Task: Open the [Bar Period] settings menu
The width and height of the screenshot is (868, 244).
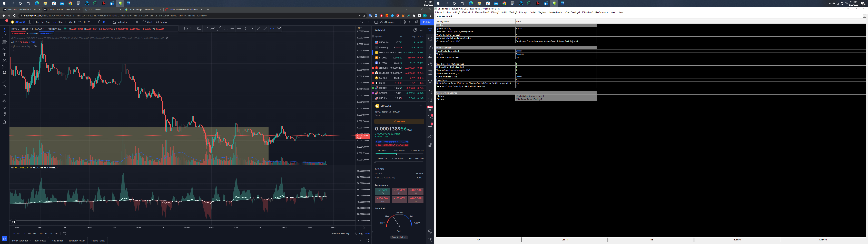Action: pos(467,13)
